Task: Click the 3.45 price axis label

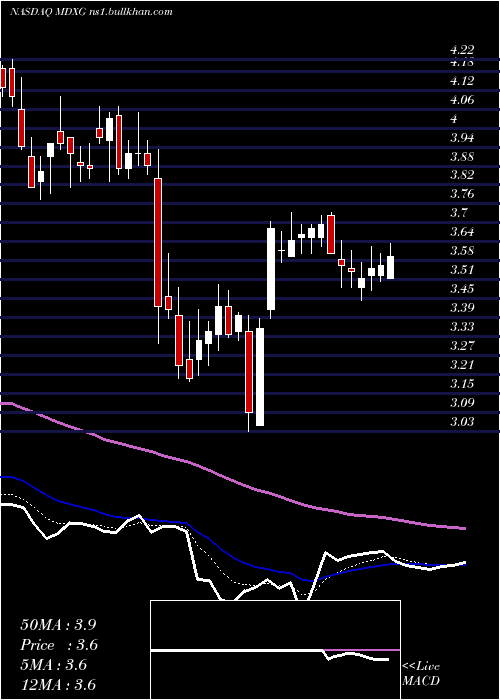Action: point(462,288)
